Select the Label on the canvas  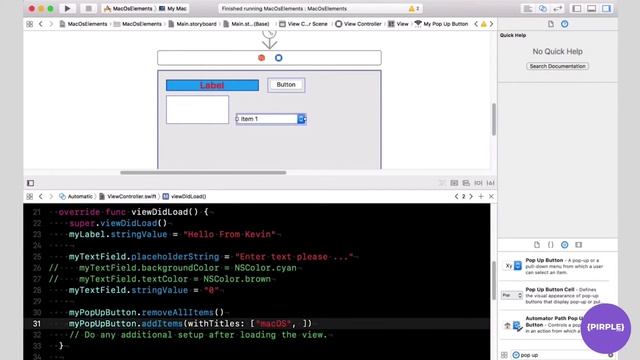pos(212,85)
